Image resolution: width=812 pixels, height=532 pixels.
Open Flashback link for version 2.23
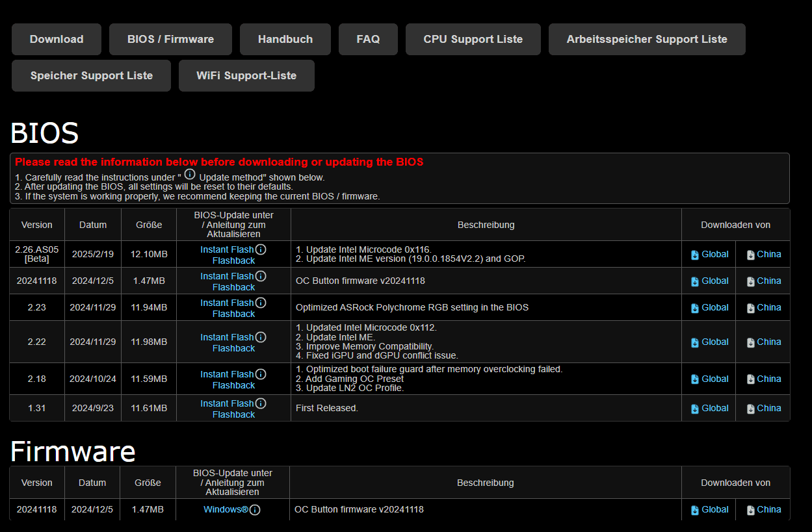[233, 314]
